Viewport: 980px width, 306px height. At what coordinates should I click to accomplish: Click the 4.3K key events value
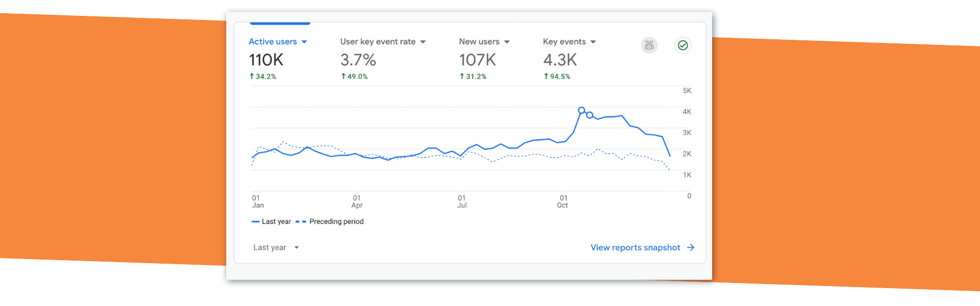pyautogui.click(x=560, y=60)
